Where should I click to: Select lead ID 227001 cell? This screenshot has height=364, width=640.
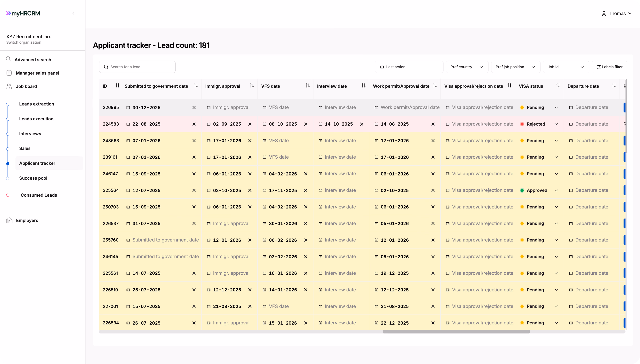[110, 306]
